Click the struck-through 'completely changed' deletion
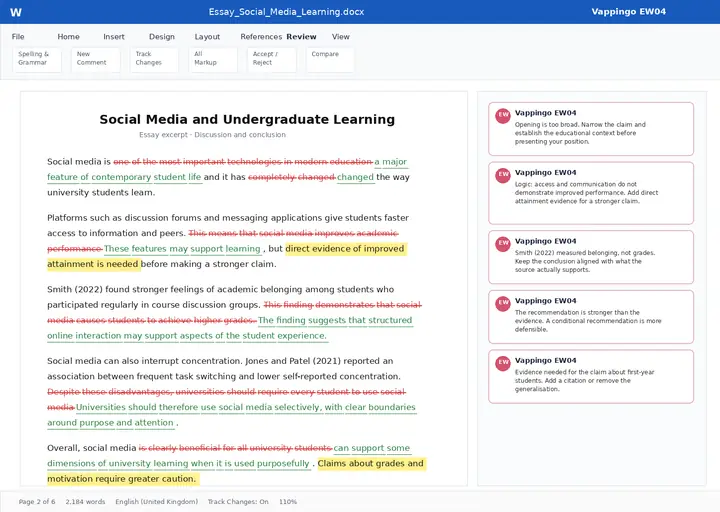The image size is (720, 512). 292,177
